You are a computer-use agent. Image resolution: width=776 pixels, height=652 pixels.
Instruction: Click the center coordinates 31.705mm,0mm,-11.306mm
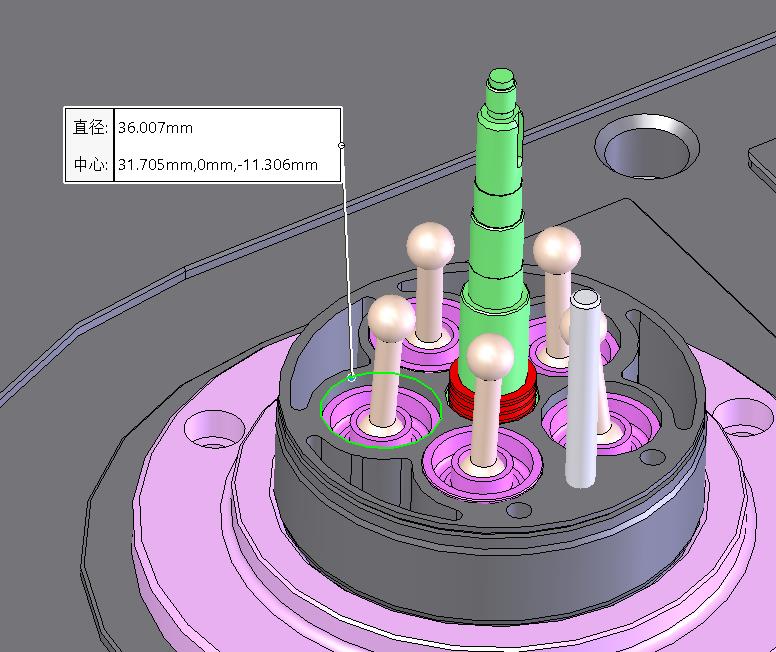pos(218,164)
